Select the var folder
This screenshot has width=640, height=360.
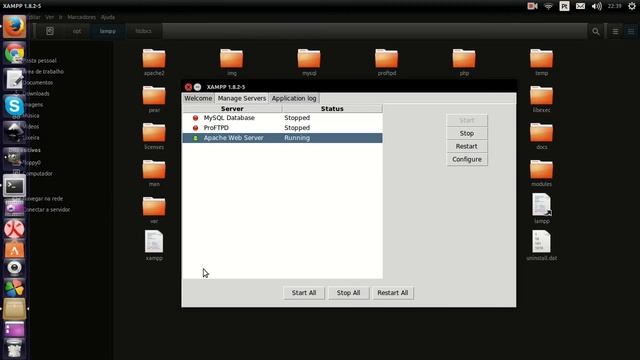(x=154, y=210)
